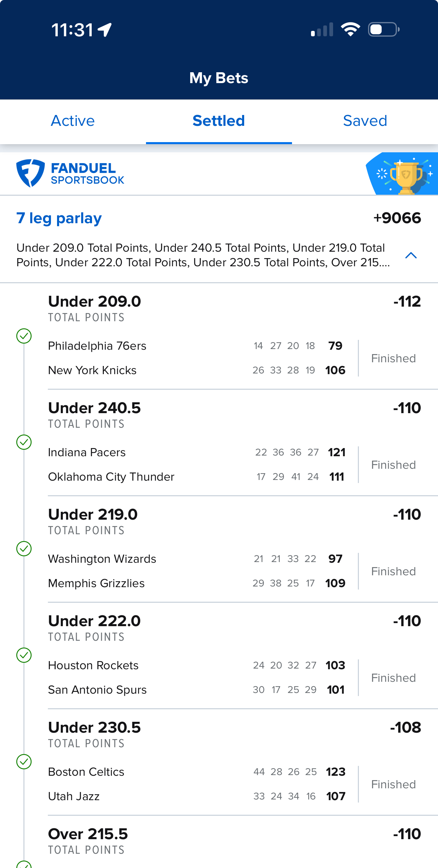Tap the Wi-Fi status icon
This screenshot has width=438, height=868.
click(x=350, y=30)
